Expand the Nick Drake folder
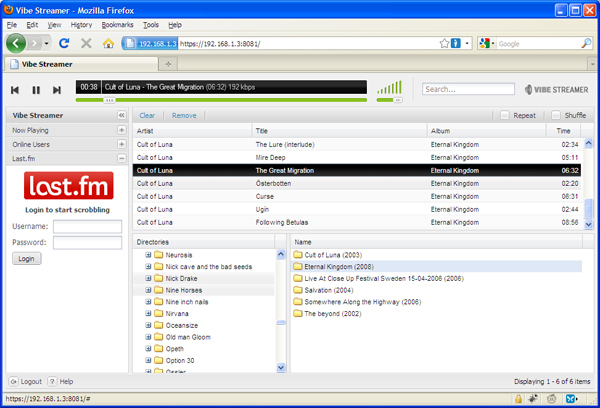 point(148,278)
